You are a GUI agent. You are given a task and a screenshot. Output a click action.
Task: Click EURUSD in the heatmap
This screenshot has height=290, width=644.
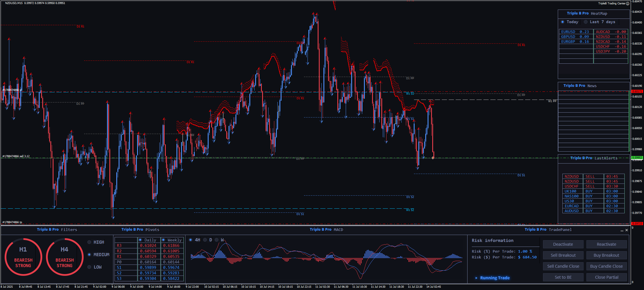coord(568,32)
